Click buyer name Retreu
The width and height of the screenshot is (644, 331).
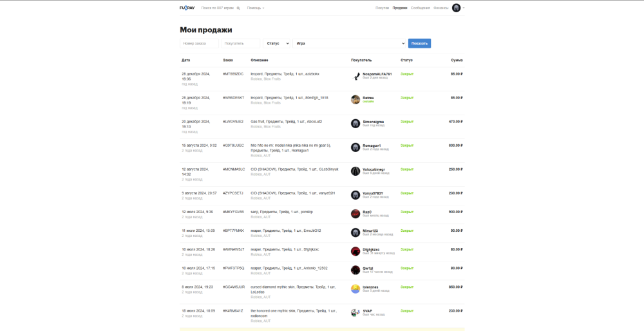(x=368, y=98)
